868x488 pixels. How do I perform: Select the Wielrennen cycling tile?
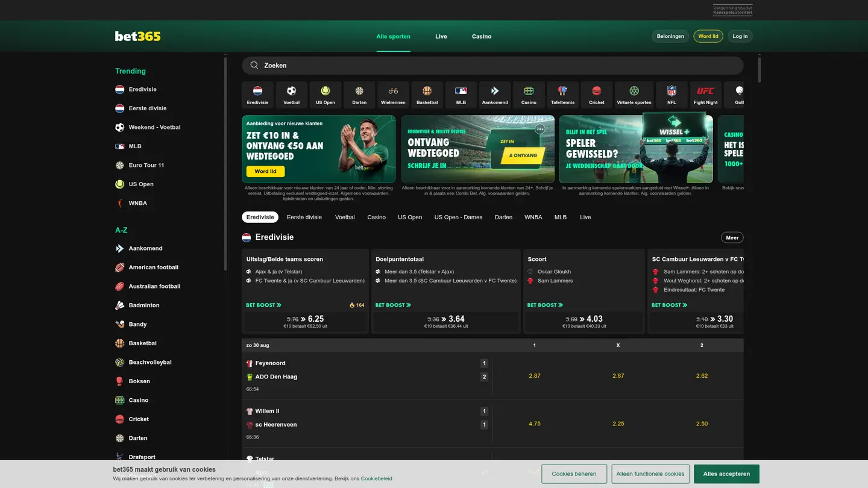point(393,95)
